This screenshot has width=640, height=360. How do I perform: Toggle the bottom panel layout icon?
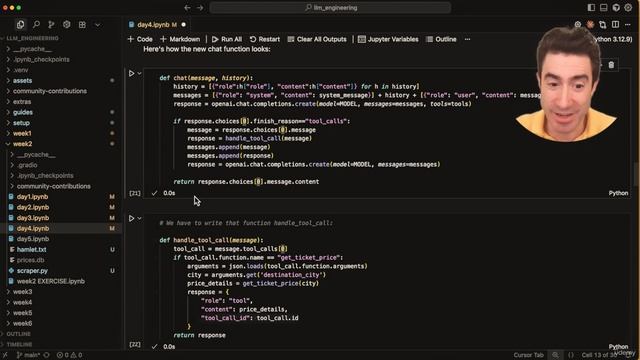(603, 8)
